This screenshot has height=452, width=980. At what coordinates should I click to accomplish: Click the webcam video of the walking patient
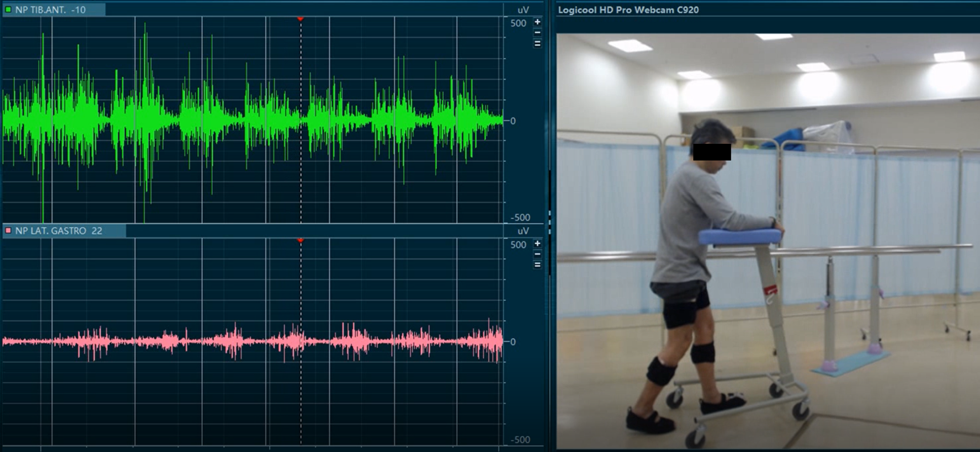[x=767, y=241]
